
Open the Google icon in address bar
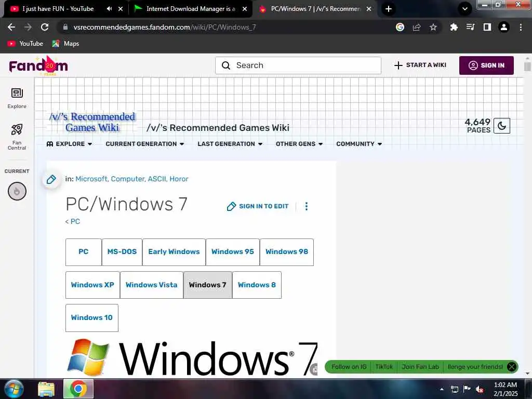[x=400, y=27]
